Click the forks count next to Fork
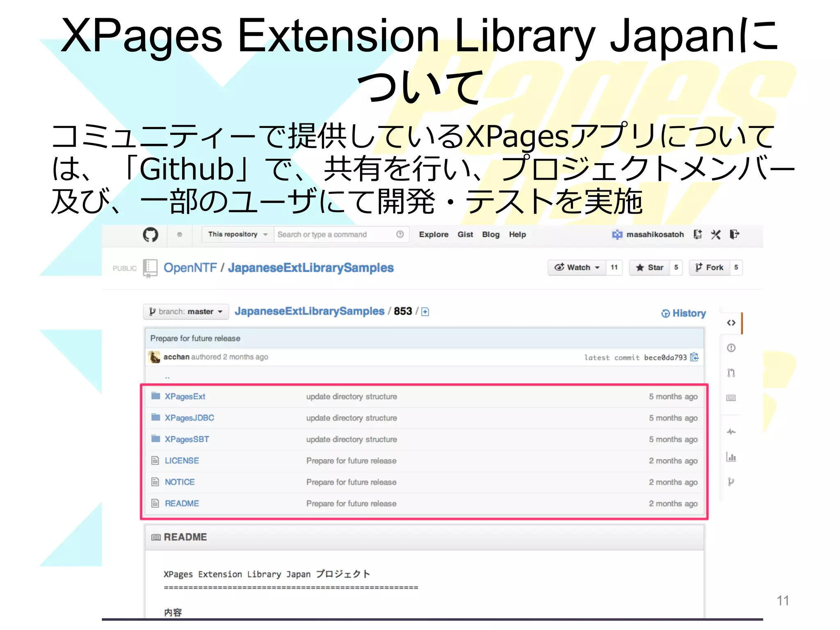840x630 pixels. tap(736, 268)
